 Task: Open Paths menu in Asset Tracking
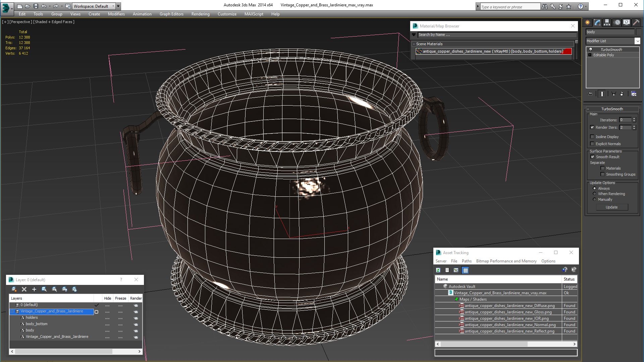coord(467,261)
